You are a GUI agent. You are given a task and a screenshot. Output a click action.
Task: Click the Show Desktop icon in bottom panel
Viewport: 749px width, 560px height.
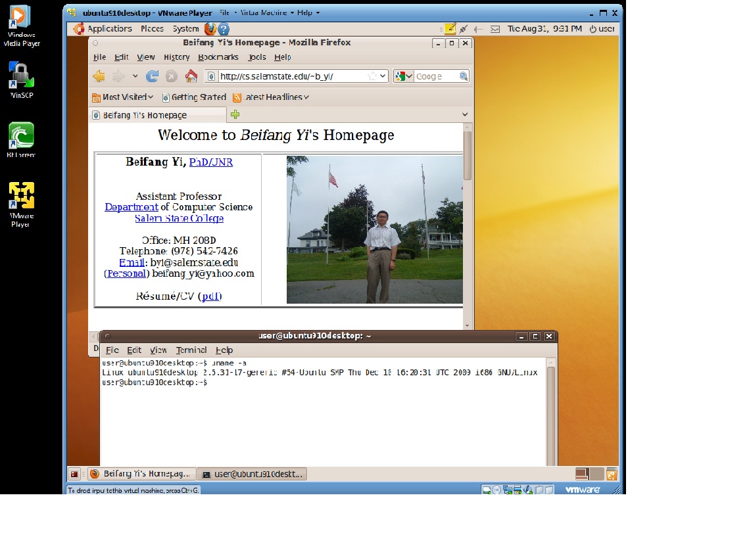75,474
